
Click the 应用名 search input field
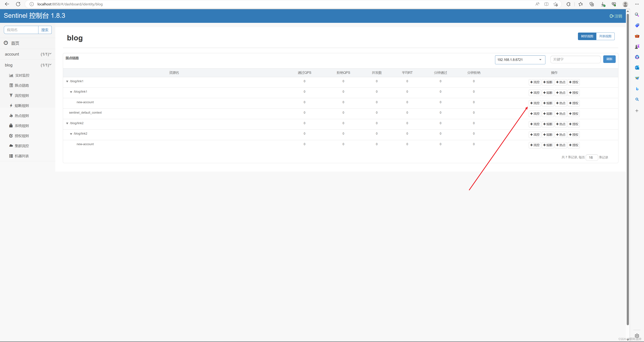pyautogui.click(x=21, y=30)
